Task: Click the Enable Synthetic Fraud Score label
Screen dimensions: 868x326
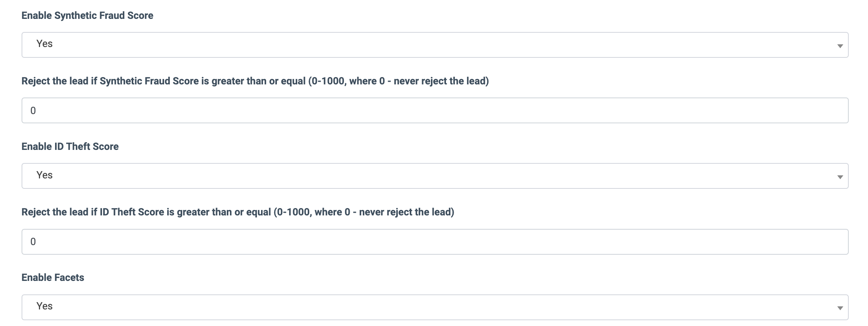Action: coord(87,15)
